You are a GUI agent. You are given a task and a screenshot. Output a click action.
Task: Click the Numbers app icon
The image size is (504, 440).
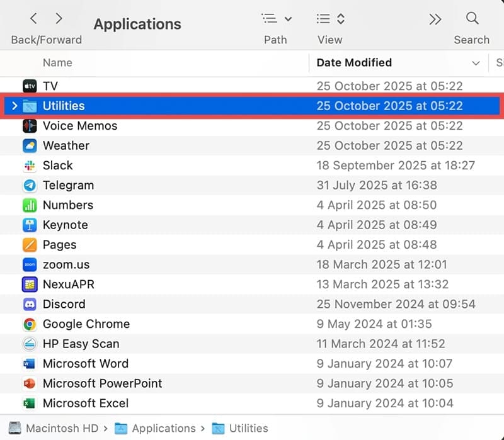pos(30,205)
